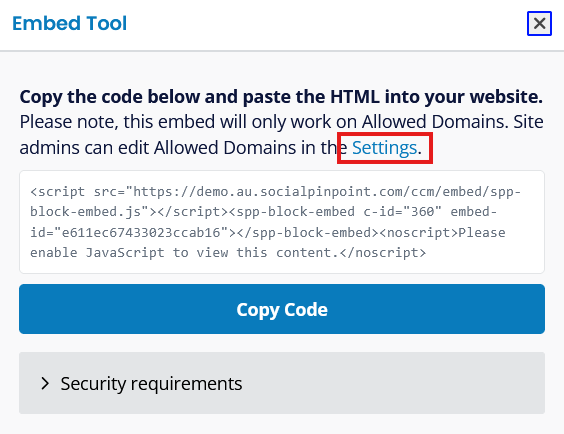Close the Embed Tool dialog
The width and height of the screenshot is (564, 434).
point(539,24)
